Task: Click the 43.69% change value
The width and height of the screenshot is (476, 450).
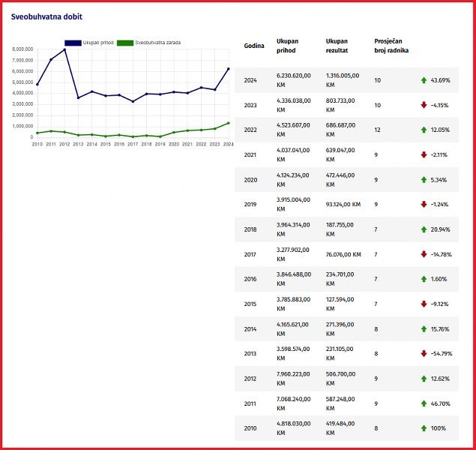Action: [x=439, y=79]
